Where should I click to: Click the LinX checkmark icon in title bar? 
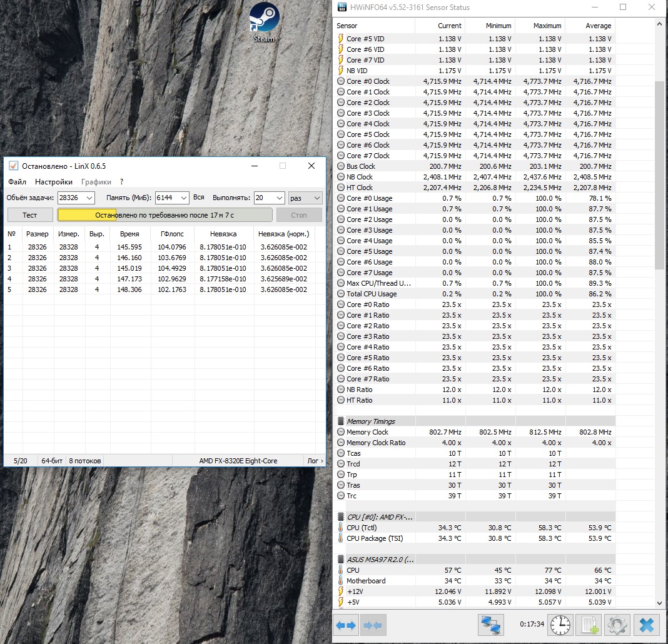tap(13, 166)
